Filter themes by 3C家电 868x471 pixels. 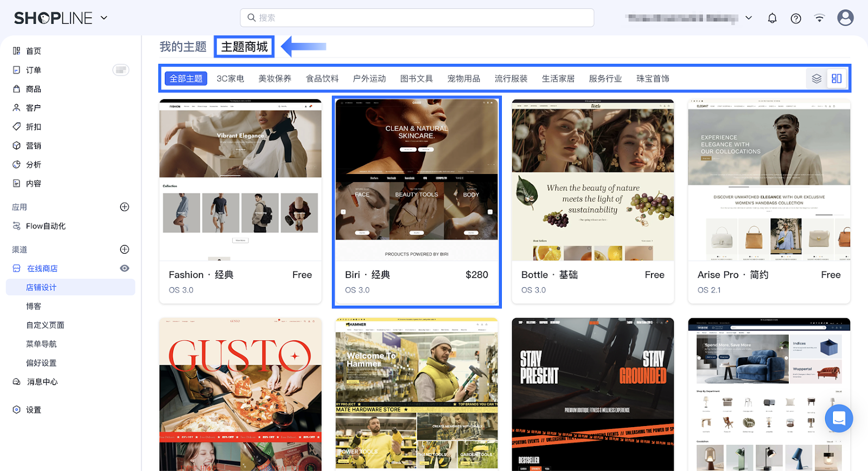click(231, 79)
